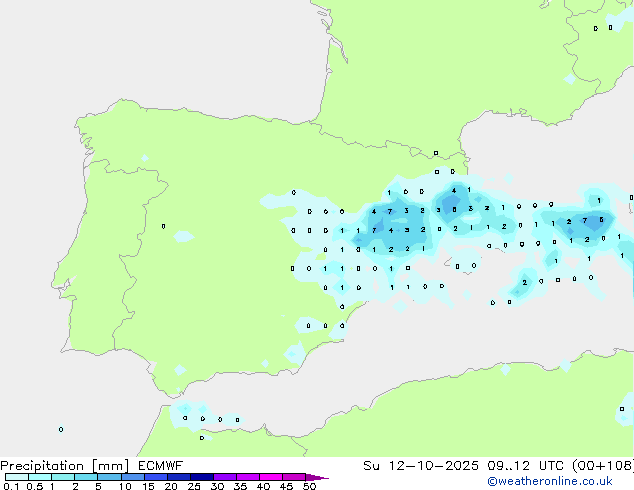The height and width of the screenshot is (490, 634).
Task: Pick the legend swatch between 0.5 and 1
Action: click(x=40, y=477)
